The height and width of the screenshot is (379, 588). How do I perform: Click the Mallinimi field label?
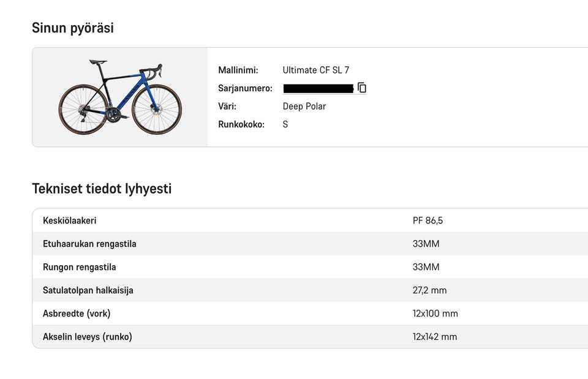pos(238,70)
